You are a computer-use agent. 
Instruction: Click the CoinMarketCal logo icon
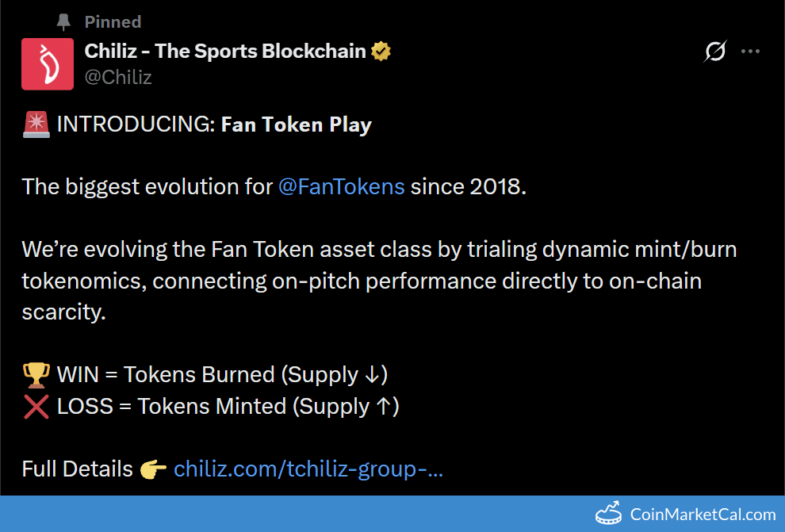[x=608, y=514]
